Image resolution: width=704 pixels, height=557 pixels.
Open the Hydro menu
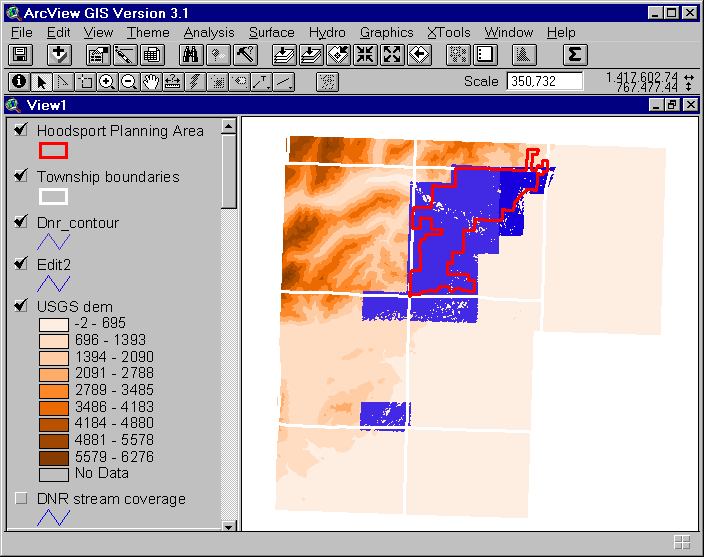coord(327,32)
